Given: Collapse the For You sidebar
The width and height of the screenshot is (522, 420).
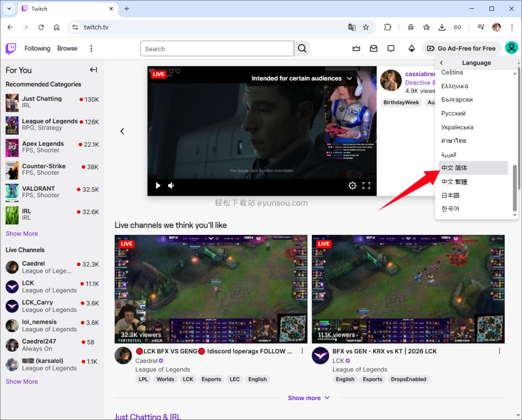Looking at the screenshot, I should point(94,69).
